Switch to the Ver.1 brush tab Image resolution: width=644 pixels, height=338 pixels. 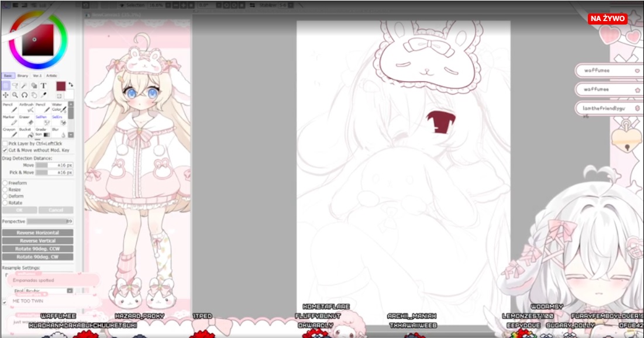37,75
